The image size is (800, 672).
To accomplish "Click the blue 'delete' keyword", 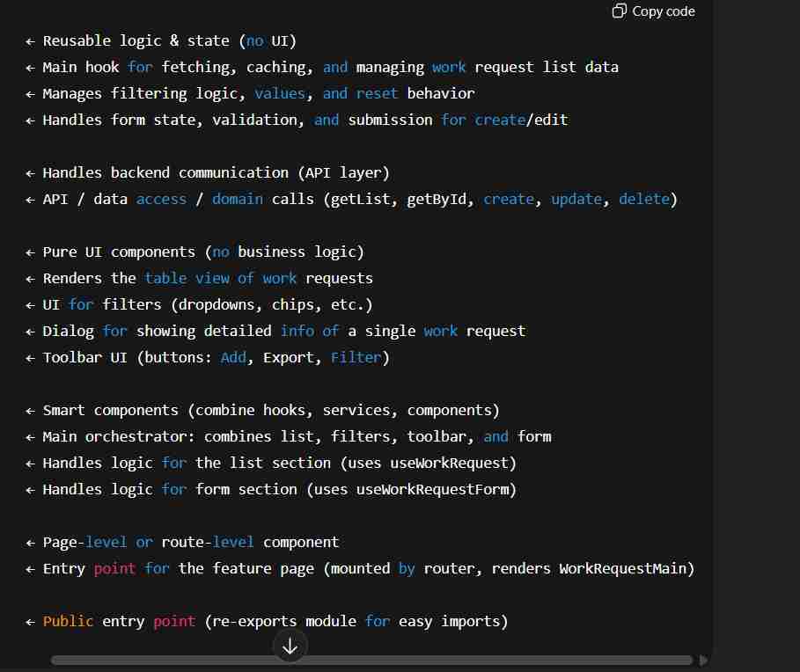I will pos(644,199).
